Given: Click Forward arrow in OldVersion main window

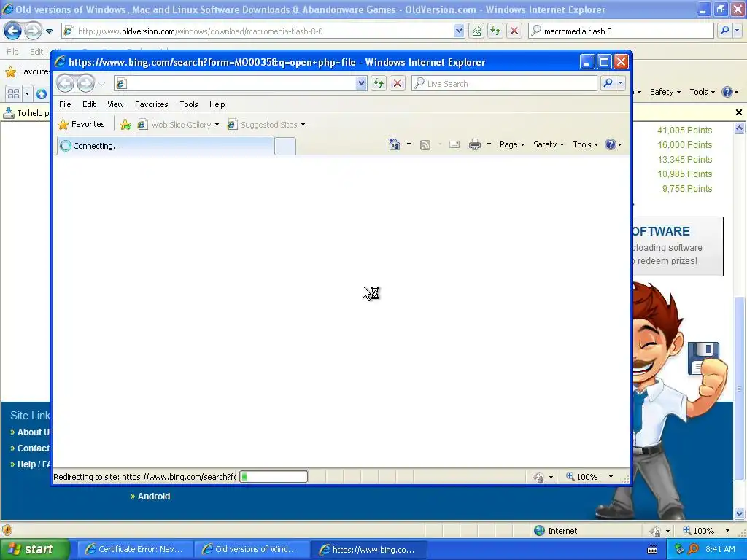Looking at the screenshot, I should coord(33,31).
